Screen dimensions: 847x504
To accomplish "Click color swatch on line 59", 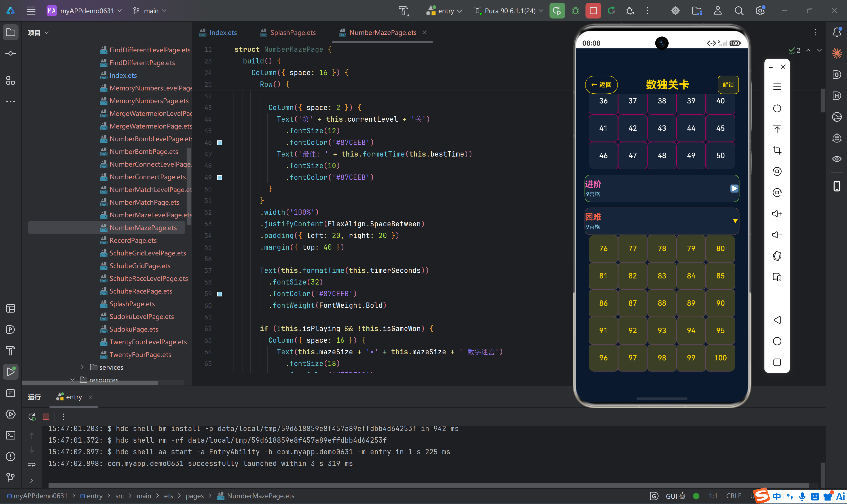I will (220, 294).
